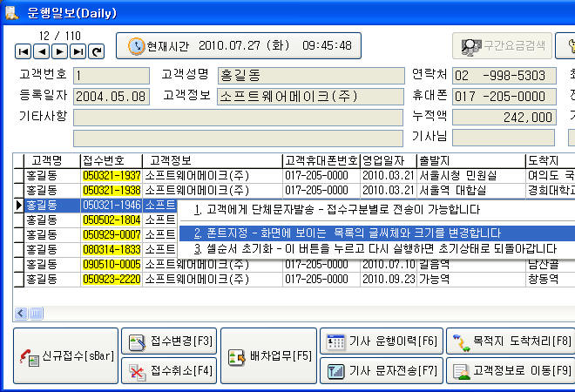Image resolution: width=575 pixels, height=392 pixels.
Task: Click the 등록일자 field 2004.05.08
Action: click(112, 97)
